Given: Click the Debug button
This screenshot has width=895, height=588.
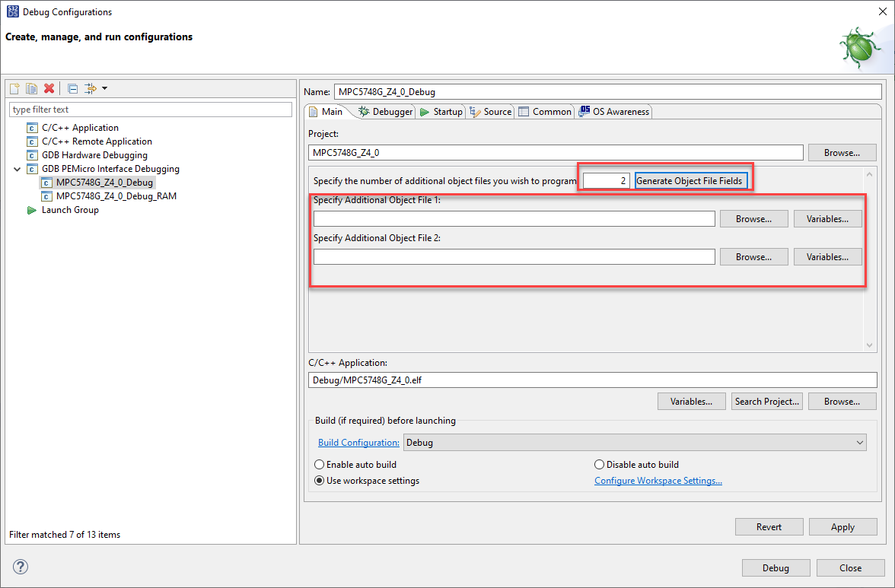Looking at the screenshot, I should click(776, 568).
